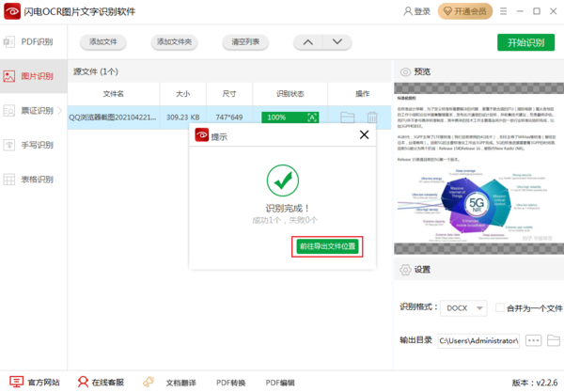Open 在线客服 online support
Viewport: 564px width, 392px height.
click(100, 383)
